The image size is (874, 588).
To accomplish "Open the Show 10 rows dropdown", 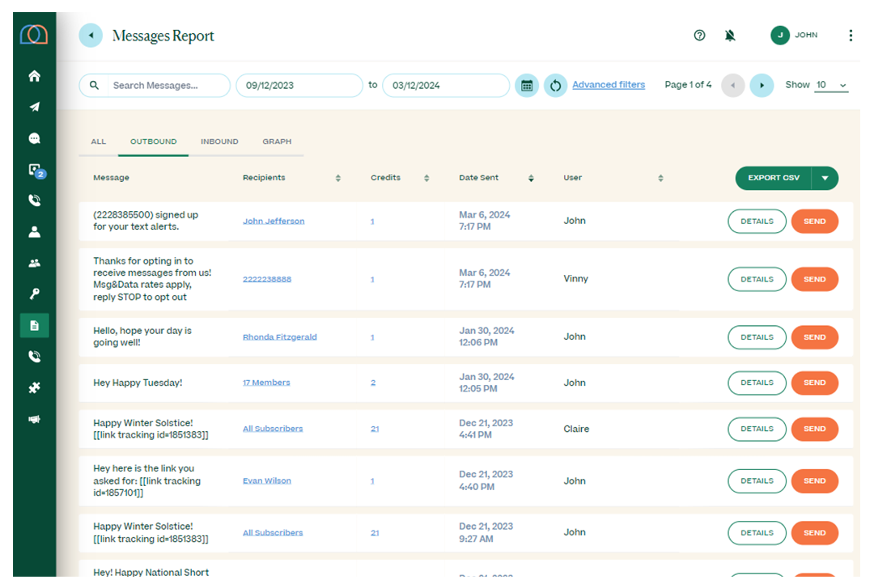I will tap(831, 86).
